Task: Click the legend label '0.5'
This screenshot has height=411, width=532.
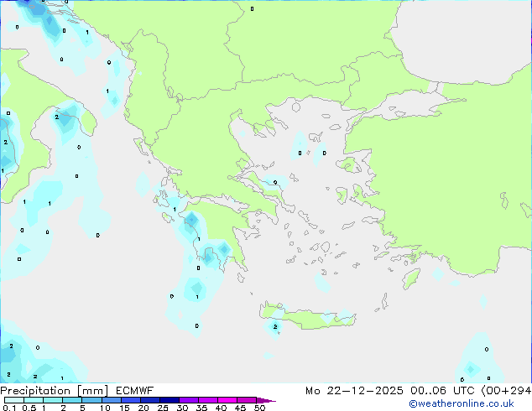Action: coord(29,408)
